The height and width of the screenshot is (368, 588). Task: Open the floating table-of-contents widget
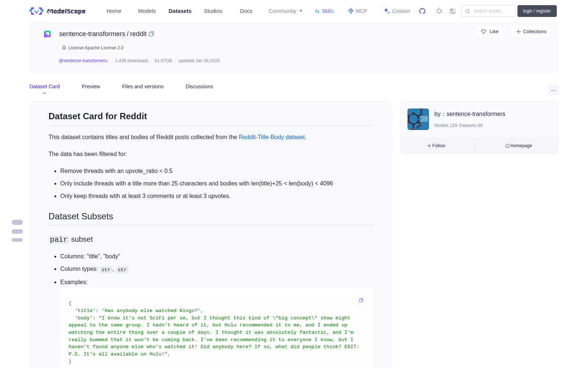tap(17, 231)
